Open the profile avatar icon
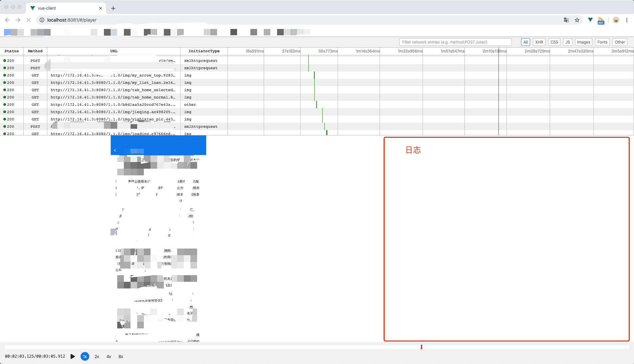 coord(616,20)
